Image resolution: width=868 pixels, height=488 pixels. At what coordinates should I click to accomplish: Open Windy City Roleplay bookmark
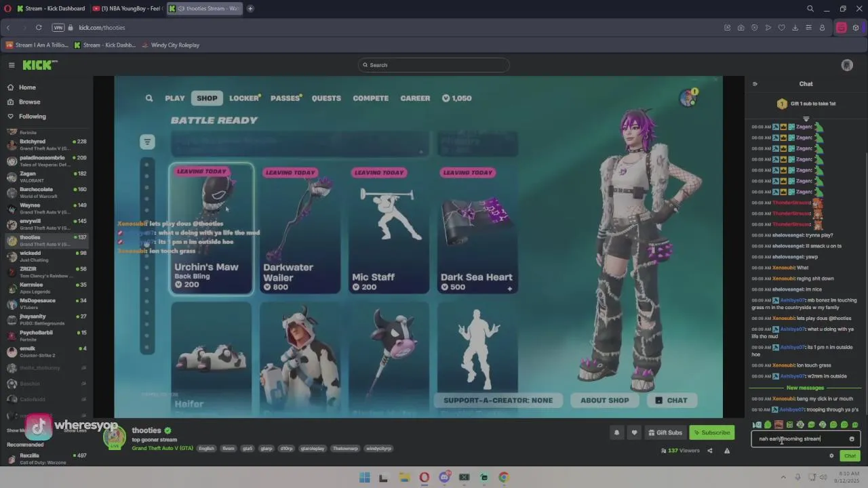tap(170, 45)
